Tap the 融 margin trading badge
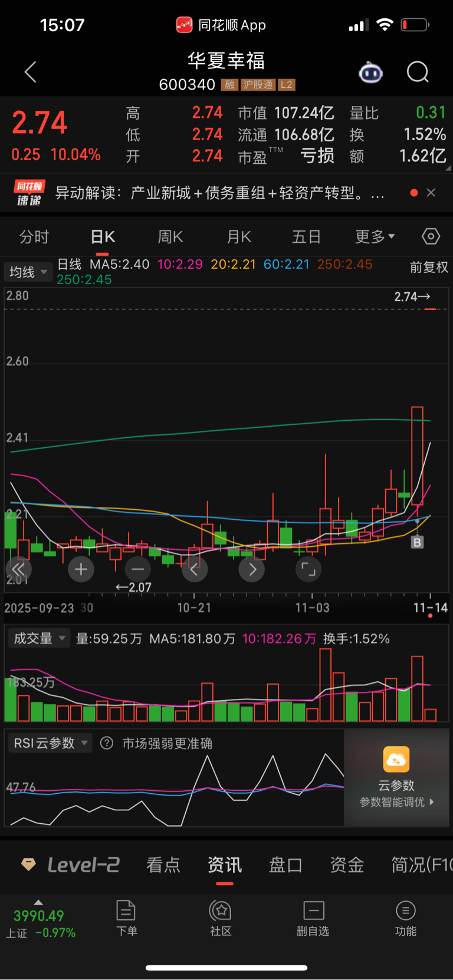Image resolution: width=453 pixels, height=980 pixels. pos(229,85)
